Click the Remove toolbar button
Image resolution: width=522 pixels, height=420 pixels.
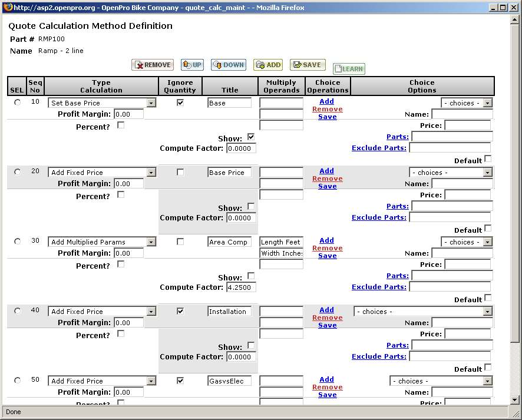[153, 65]
